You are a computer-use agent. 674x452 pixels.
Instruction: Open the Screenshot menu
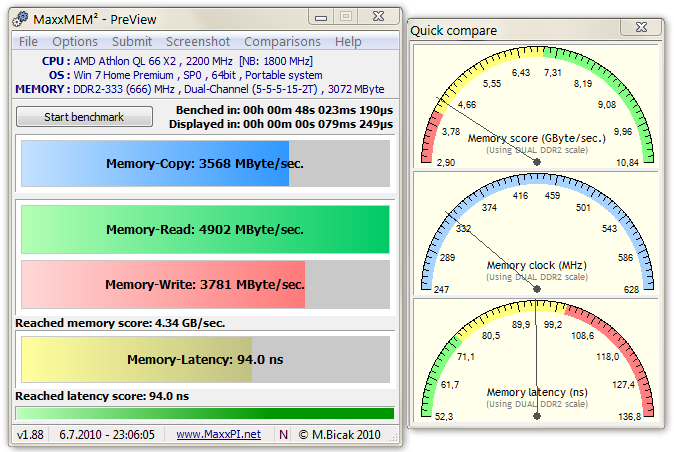click(198, 41)
